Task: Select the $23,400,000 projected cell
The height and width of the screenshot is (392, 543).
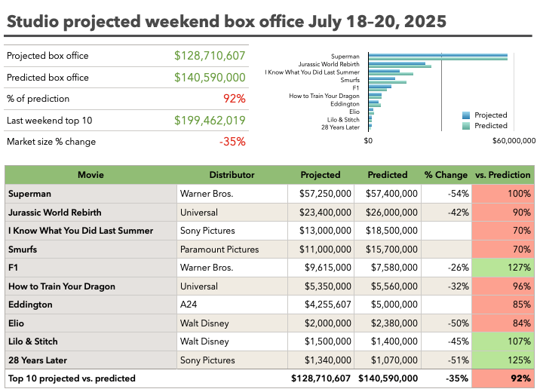Action: 321,213
